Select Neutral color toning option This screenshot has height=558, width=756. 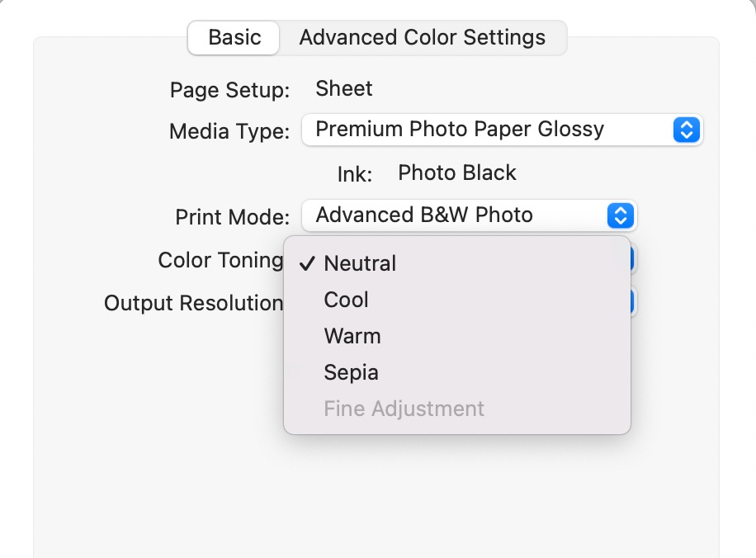(360, 263)
